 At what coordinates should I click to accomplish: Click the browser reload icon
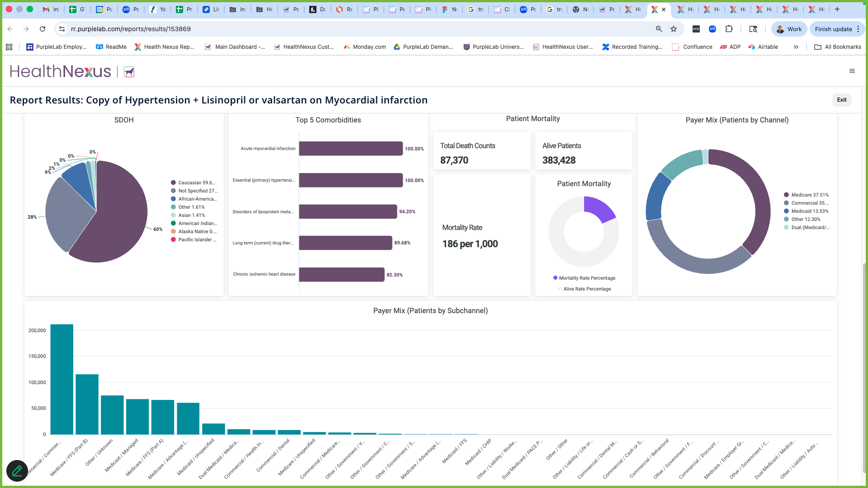(42, 29)
